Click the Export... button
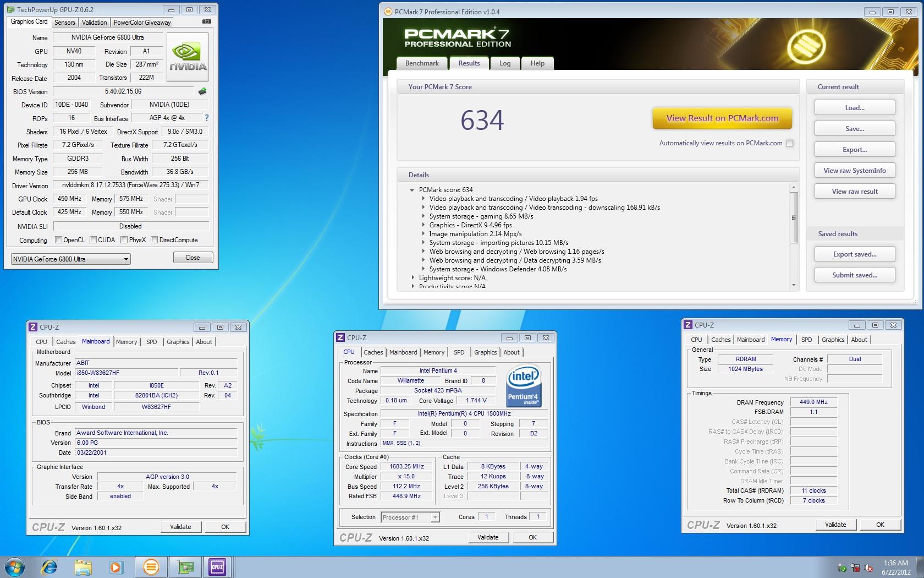The image size is (924, 578). click(x=855, y=150)
